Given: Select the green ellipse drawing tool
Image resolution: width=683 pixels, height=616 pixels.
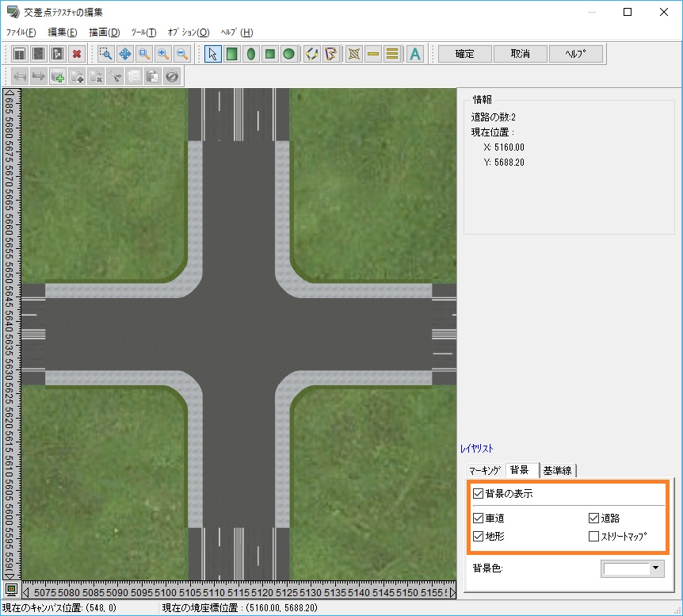Looking at the screenshot, I should [x=250, y=54].
